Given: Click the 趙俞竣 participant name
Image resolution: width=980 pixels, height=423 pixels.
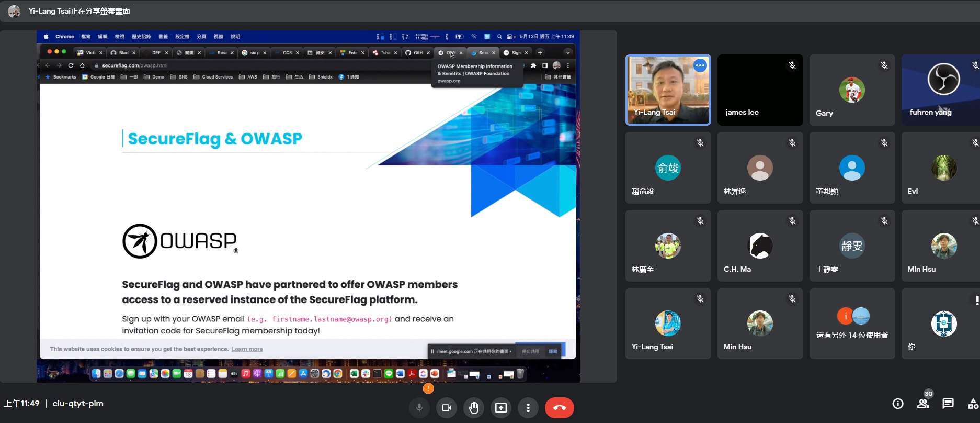Looking at the screenshot, I should click(643, 191).
